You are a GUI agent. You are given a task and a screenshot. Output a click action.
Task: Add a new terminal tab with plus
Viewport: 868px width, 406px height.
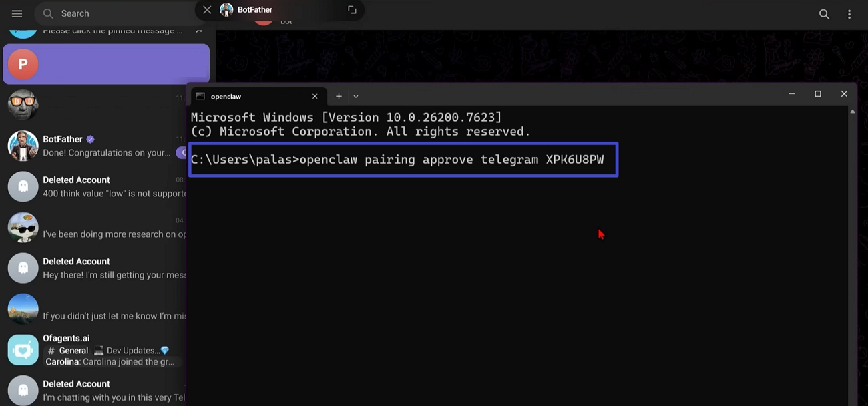pyautogui.click(x=339, y=96)
